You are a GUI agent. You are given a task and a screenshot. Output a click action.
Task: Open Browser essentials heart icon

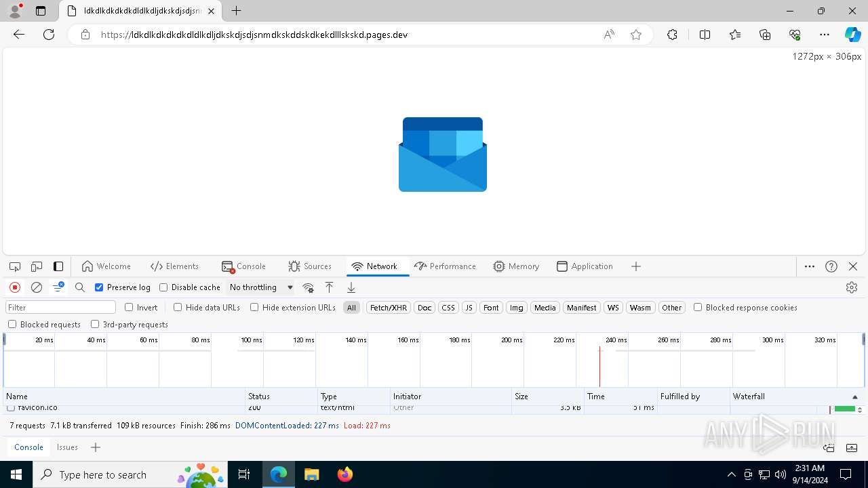tap(795, 35)
